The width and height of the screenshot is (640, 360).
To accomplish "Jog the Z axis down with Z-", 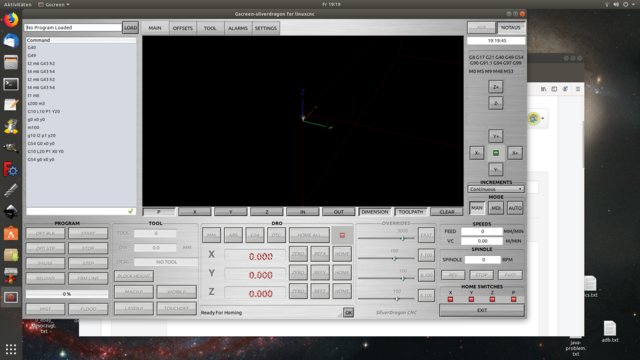I will (x=496, y=103).
